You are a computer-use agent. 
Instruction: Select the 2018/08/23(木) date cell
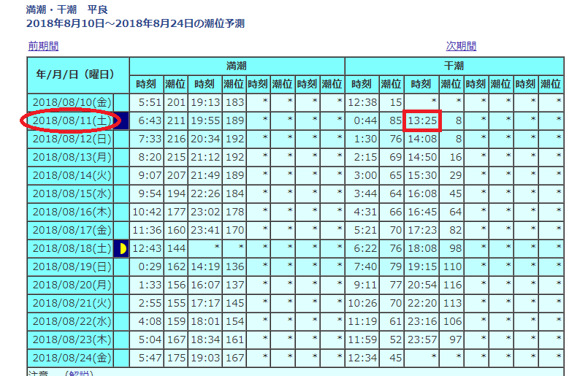(71, 339)
